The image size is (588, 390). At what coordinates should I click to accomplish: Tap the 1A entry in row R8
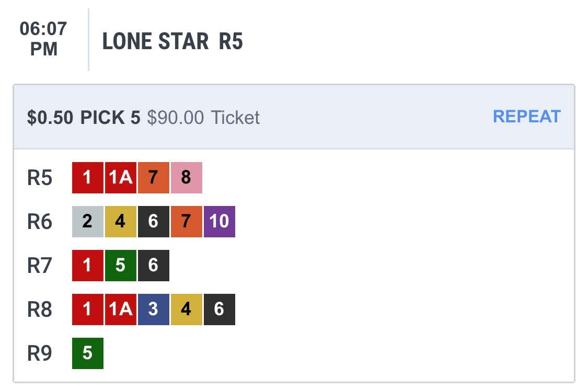coord(121,309)
